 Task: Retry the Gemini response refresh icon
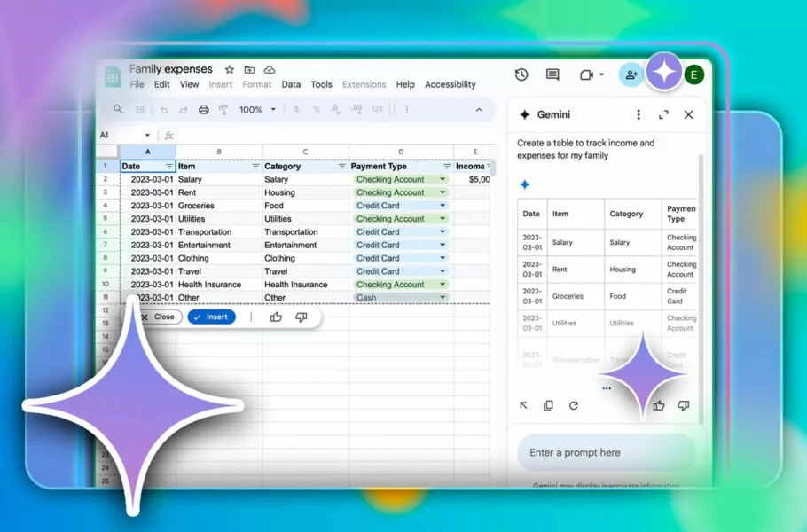click(x=574, y=405)
